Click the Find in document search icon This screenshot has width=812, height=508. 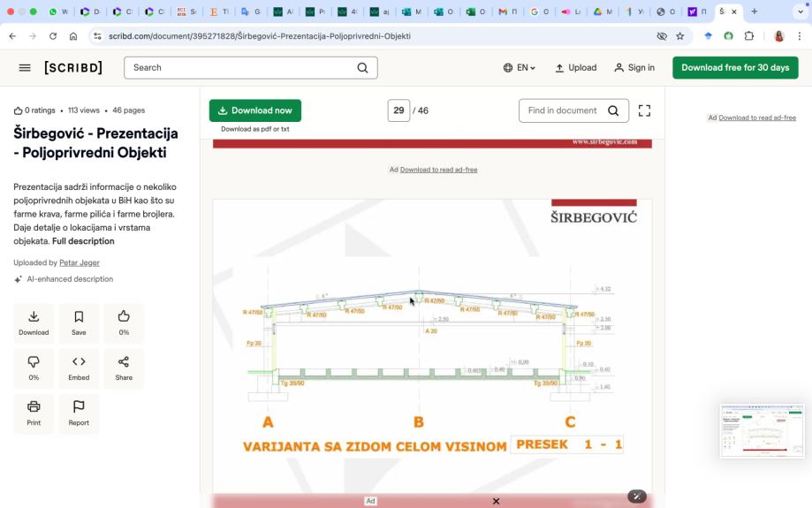click(613, 110)
